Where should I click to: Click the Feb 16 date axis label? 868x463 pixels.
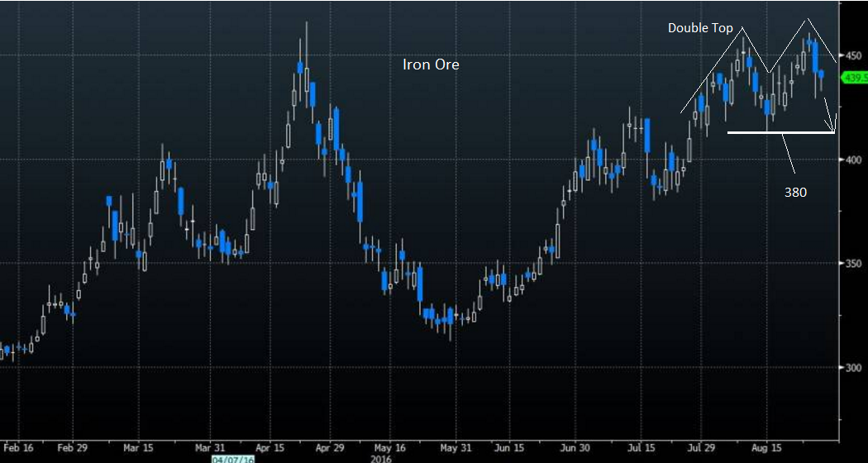[17, 447]
